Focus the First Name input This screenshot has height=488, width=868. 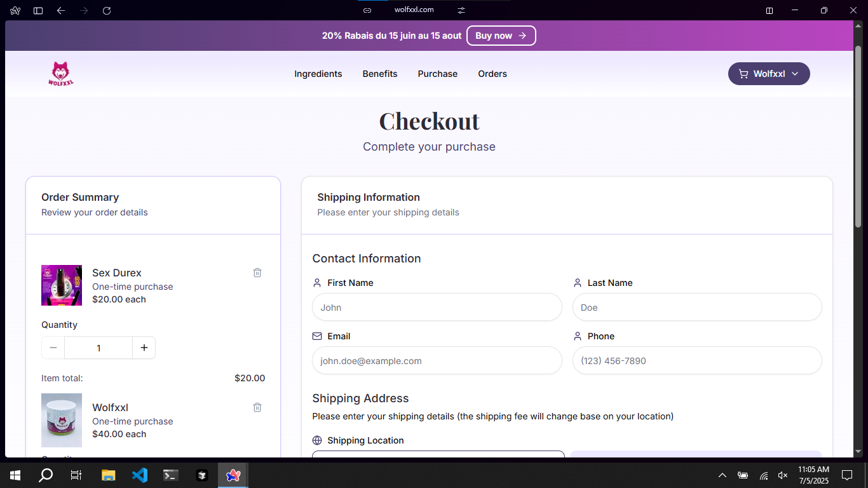[437, 307]
